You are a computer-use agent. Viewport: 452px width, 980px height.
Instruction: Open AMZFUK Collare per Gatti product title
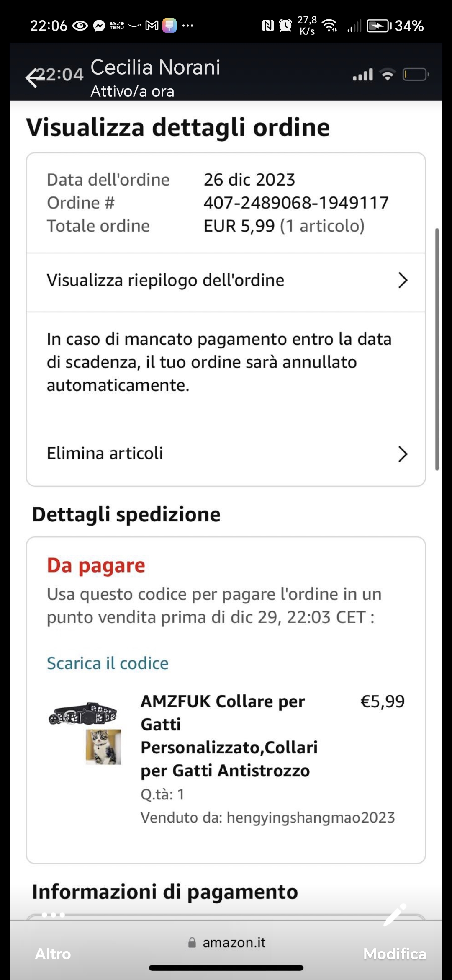(229, 736)
